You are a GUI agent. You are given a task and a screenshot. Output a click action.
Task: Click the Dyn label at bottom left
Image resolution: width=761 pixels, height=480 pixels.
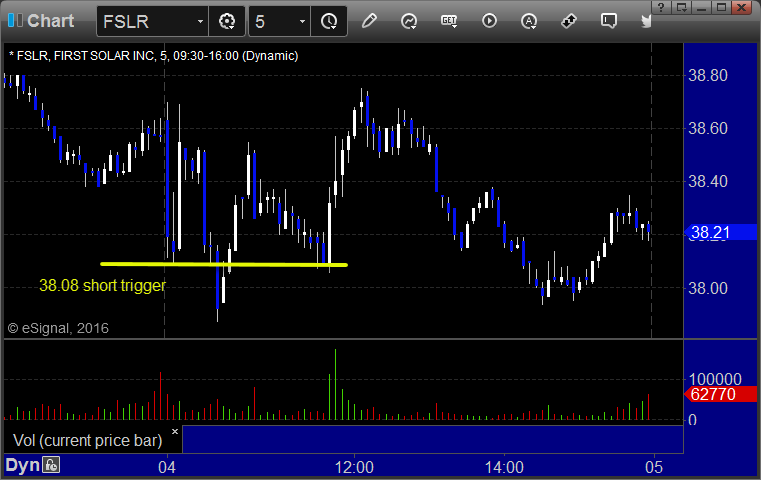22,465
